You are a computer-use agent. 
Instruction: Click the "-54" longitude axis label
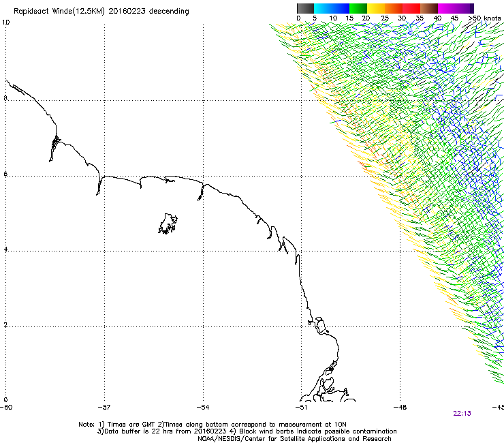click(203, 408)
